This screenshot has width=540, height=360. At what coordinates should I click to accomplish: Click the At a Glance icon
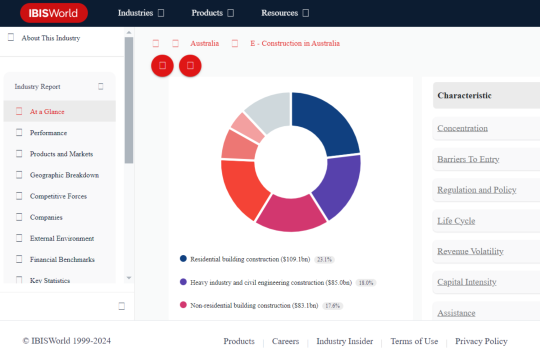pyautogui.click(x=19, y=111)
